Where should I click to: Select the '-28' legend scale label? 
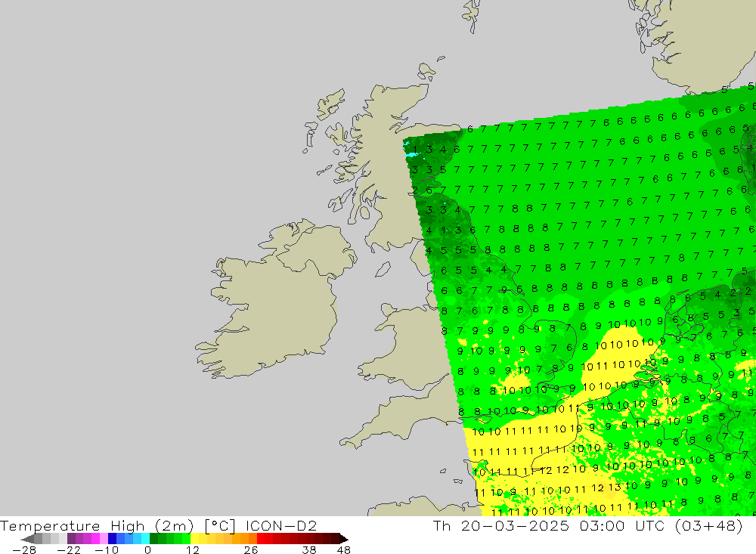pos(24,550)
